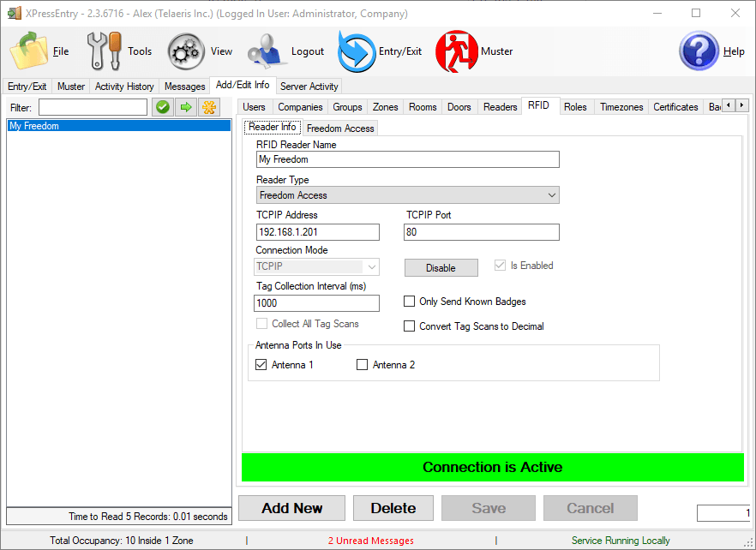756x550 pixels.
Task: Click the green Connection is Active bar
Action: tap(492, 467)
